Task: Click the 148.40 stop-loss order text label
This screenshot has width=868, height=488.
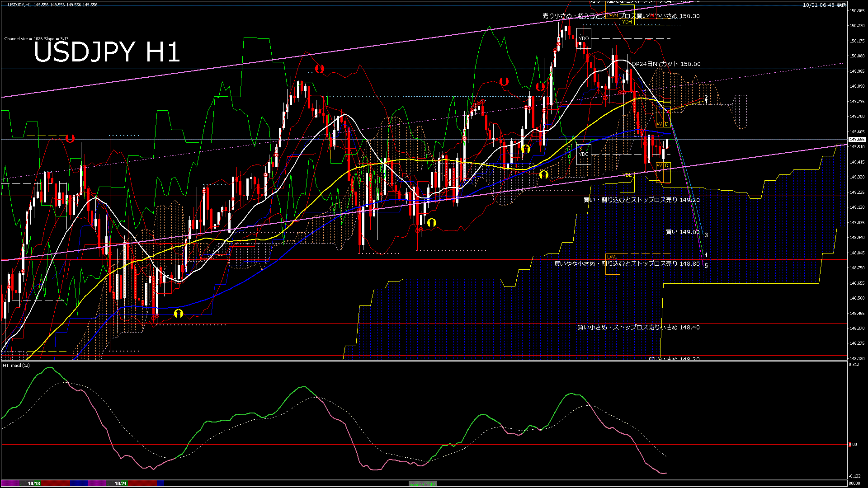Action: [x=638, y=327]
